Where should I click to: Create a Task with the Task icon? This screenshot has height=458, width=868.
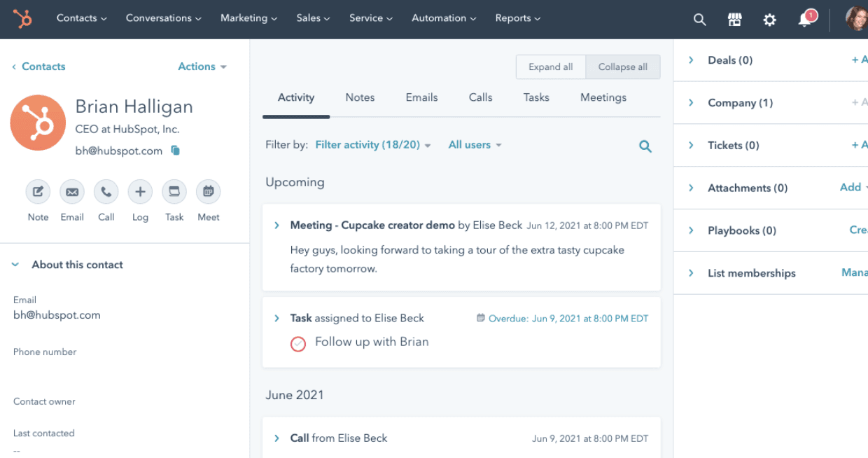tap(174, 191)
